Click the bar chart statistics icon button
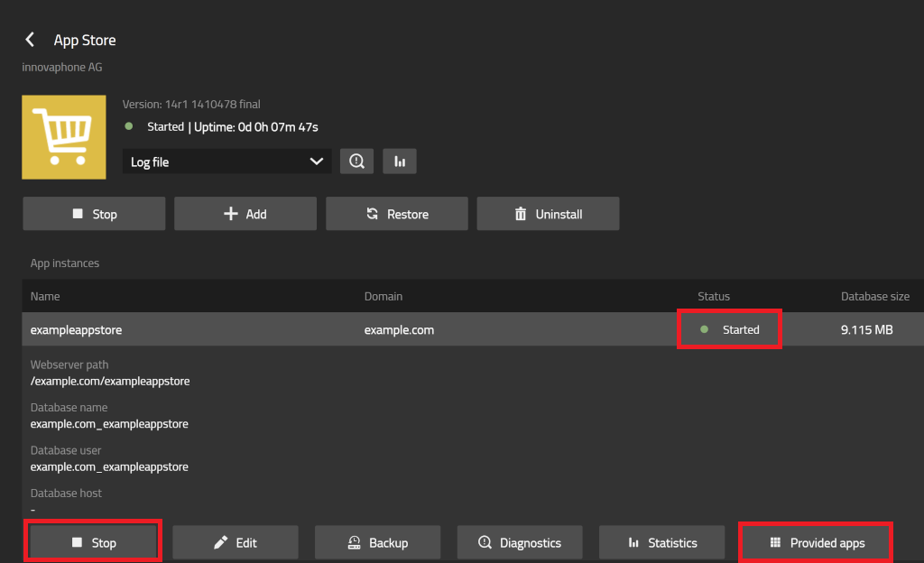 (x=400, y=162)
